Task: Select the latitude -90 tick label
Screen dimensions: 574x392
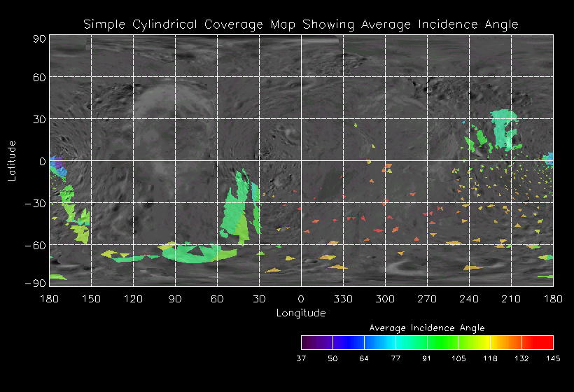Action: point(36,283)
